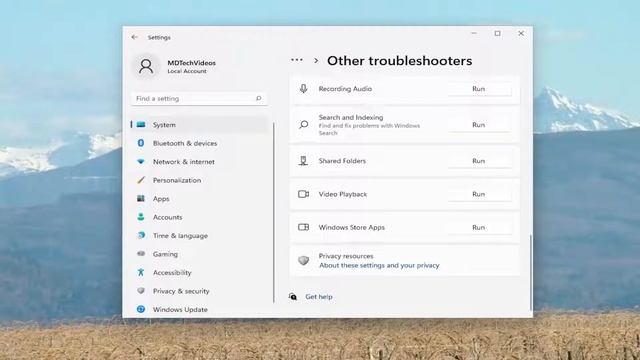Click the Windows Update icon
Viewport: 640px width, 360px height.
tap(141, 309)
